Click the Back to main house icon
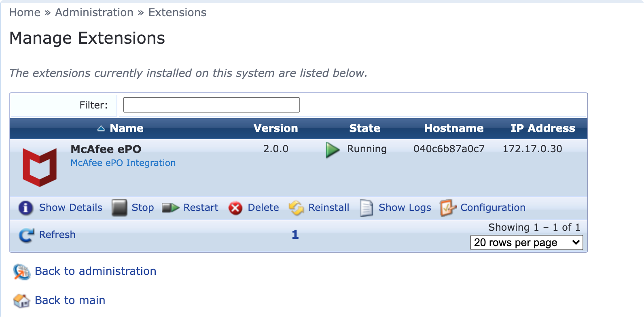The width and height of the screenshot is (644, 319). pyautogui.click(x=21, y=301)
